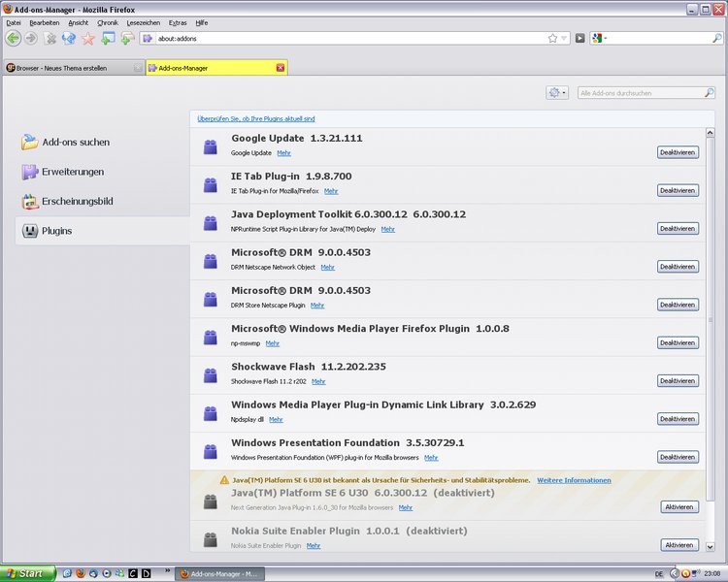Click the yellow warning triangle icon
The width and height of the screenshot is (728, 582).
point(224,480)
